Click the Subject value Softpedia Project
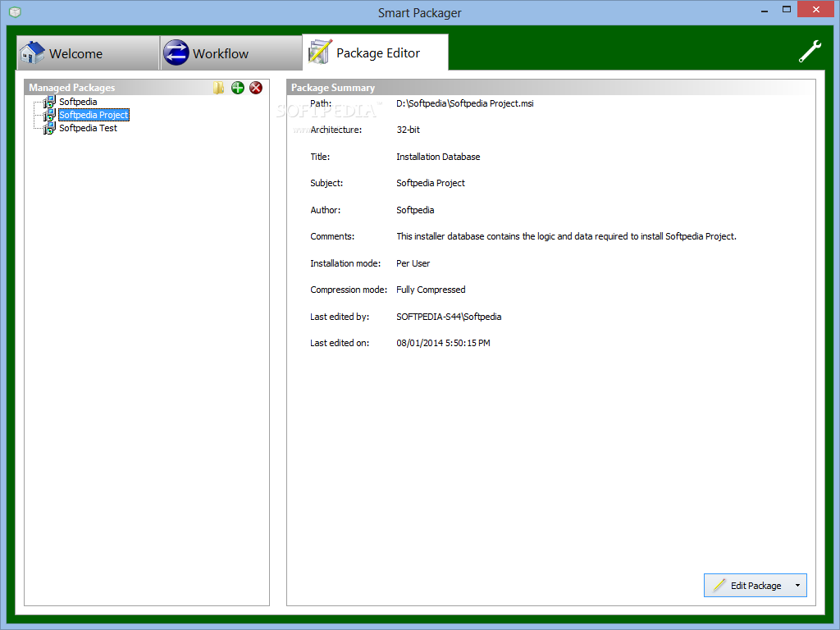 (431, 183)
